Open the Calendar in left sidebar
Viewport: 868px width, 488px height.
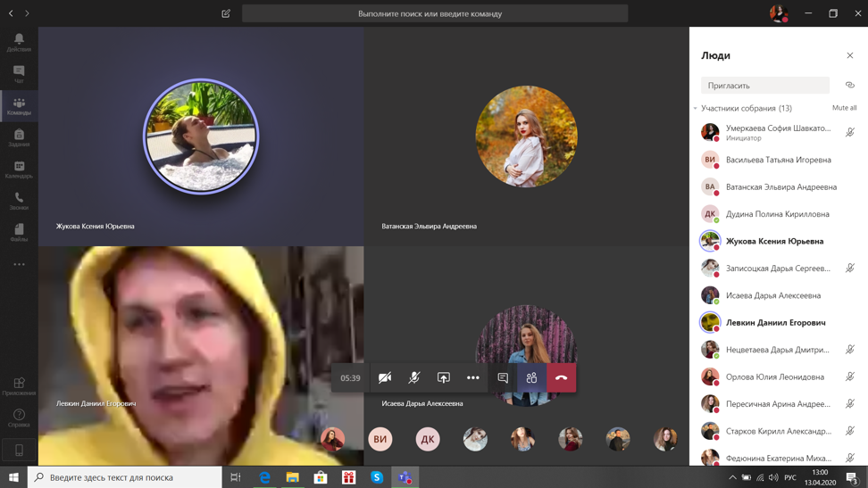19,170
